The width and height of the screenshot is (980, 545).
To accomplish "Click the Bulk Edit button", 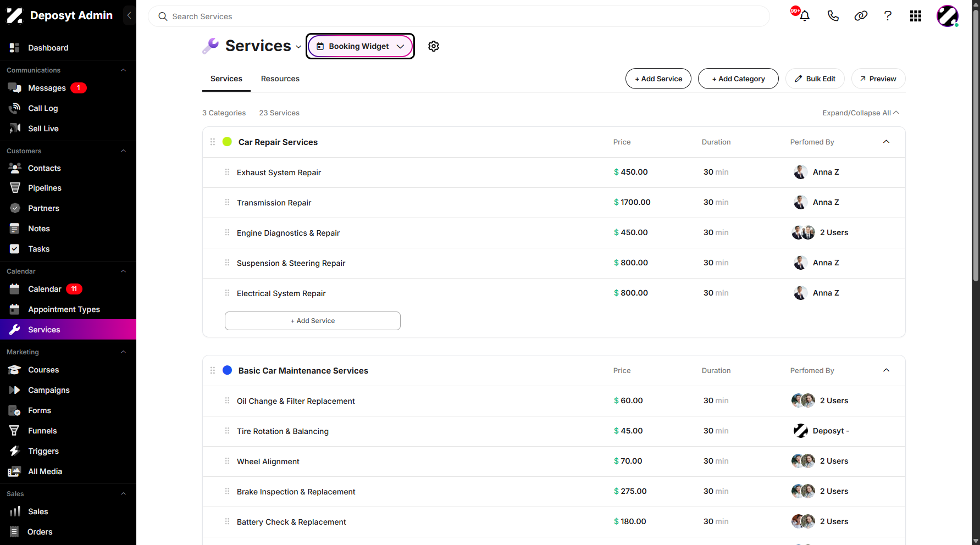I will (x=815, y=79).
